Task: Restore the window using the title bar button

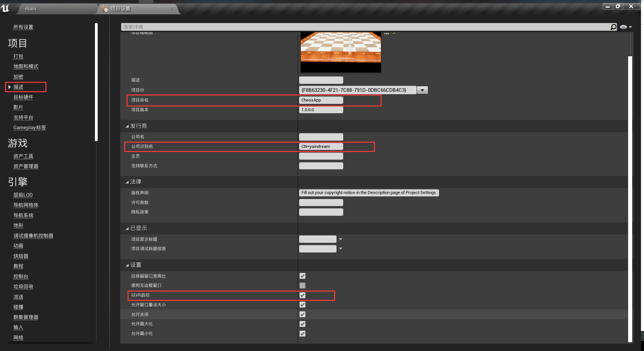Action: click(618, 6)
